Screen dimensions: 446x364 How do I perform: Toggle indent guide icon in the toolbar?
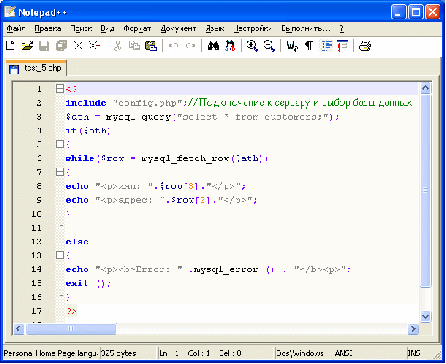326,46
